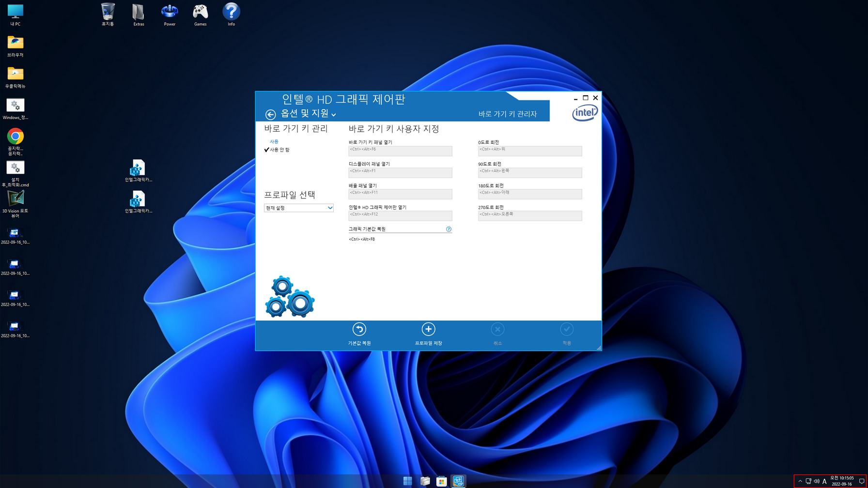Image resolution: width=868 pixels, height=488 pixels.
Task: Click the 바로 가기 키 패널 열기 field
Action: click(x=400, y=151)
